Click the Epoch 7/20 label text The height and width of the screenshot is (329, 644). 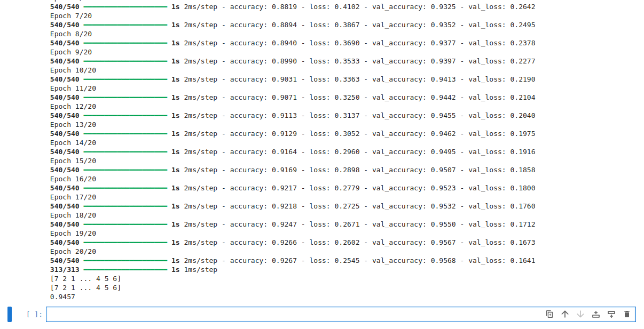coord(70,15)
